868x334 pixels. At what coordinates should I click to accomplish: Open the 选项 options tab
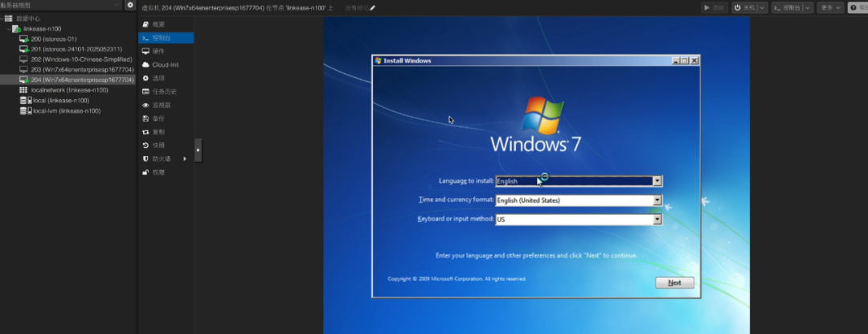click(x=166, y=78)
